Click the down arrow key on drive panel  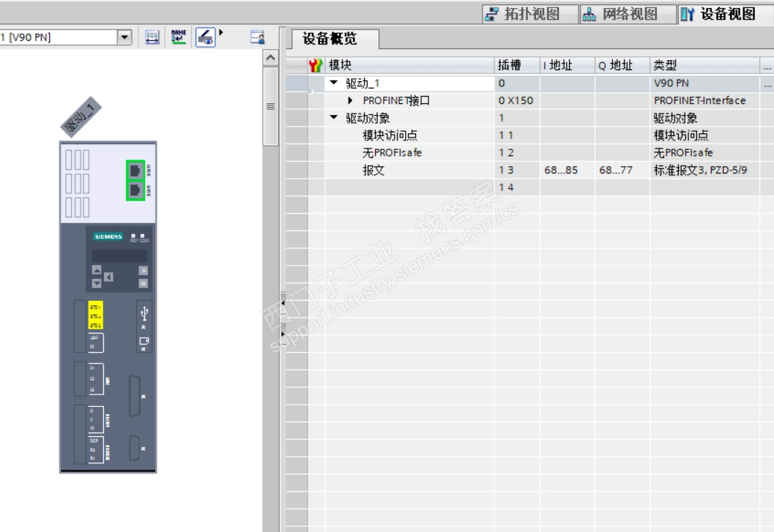click(97, 283)
